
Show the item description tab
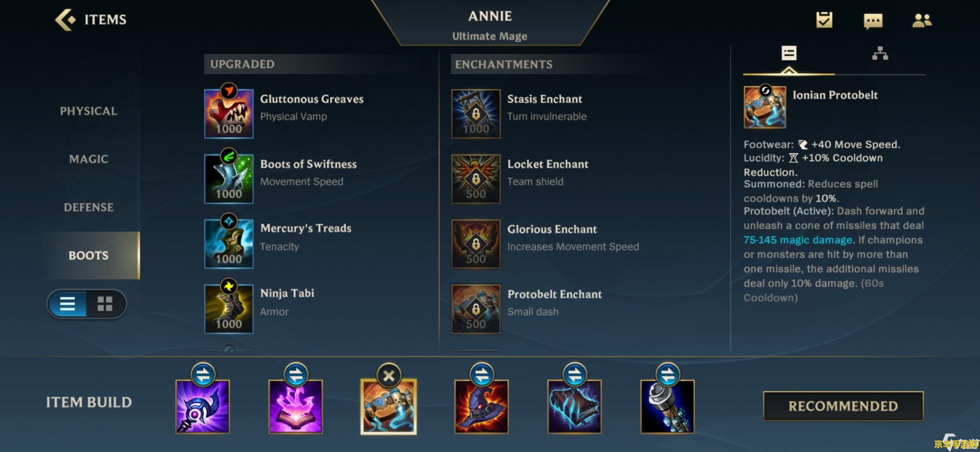(x=789, y=54)
